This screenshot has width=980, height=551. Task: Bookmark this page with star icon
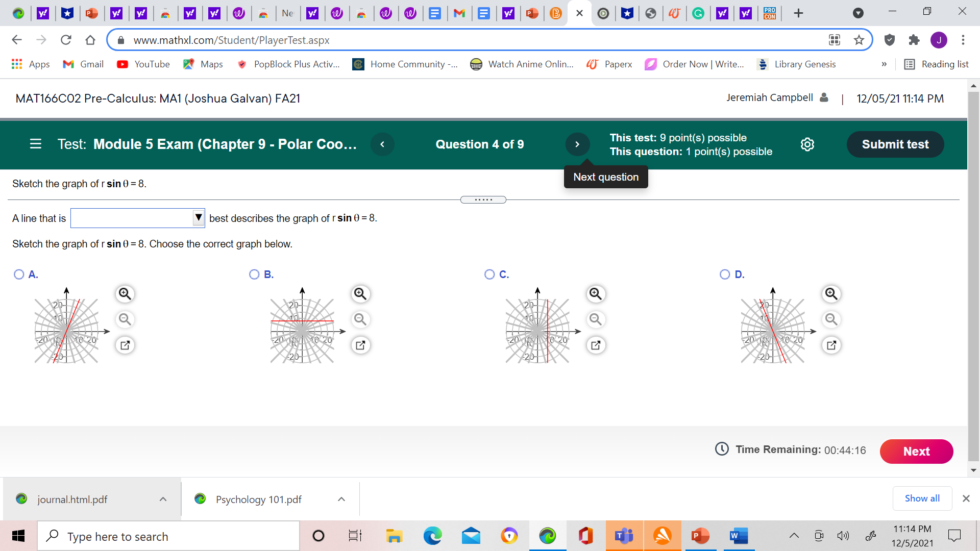coord(859,40)
